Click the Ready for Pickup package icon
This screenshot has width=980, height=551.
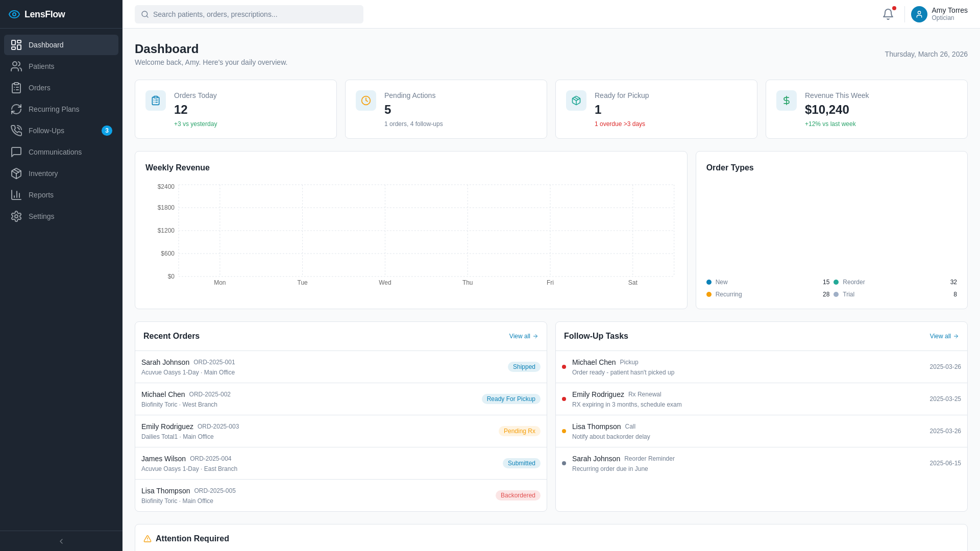click(576, 101)
